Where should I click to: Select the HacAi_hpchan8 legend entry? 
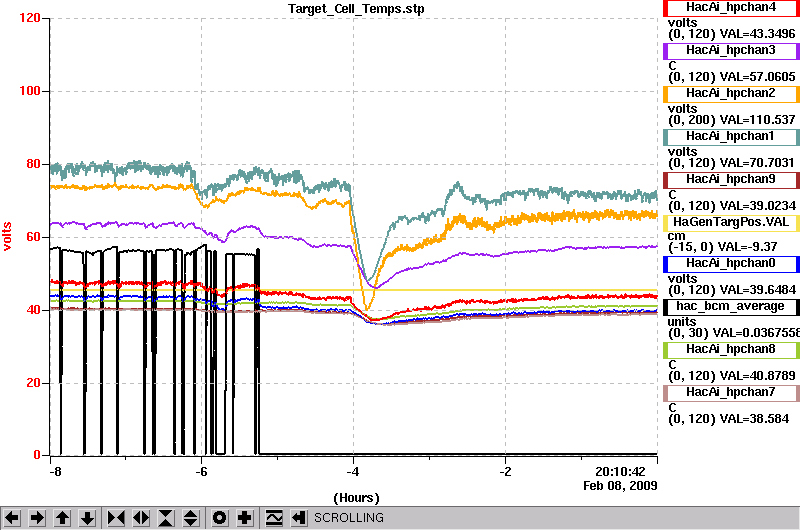click(731, 350)
